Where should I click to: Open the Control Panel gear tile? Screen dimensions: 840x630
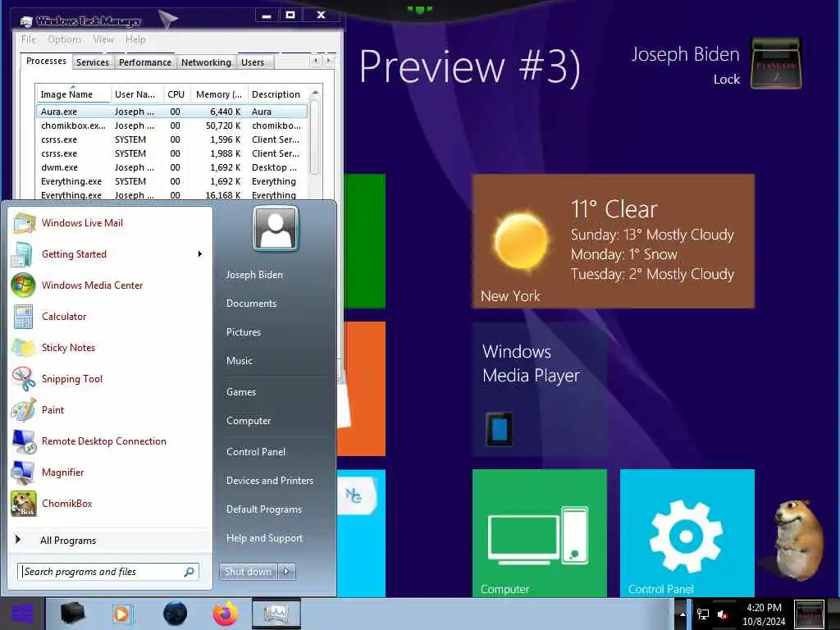coord(687,533)
